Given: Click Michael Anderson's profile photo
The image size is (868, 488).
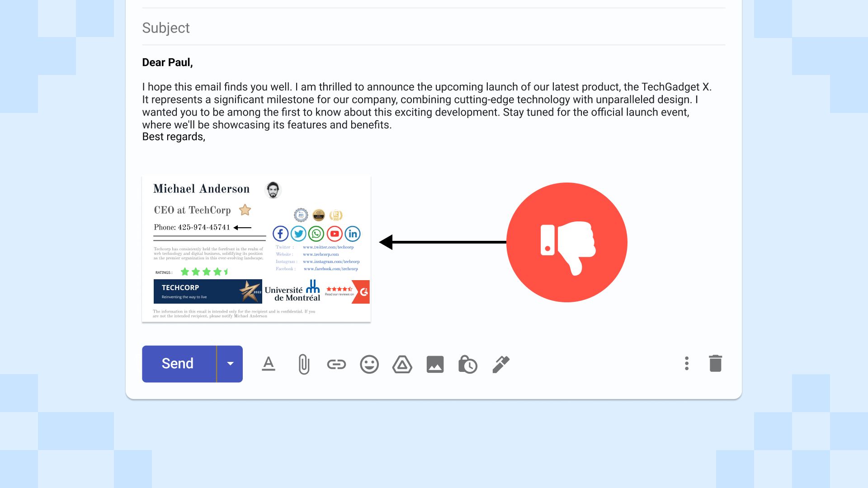Looking at the screenshot, I should point(273,190).
